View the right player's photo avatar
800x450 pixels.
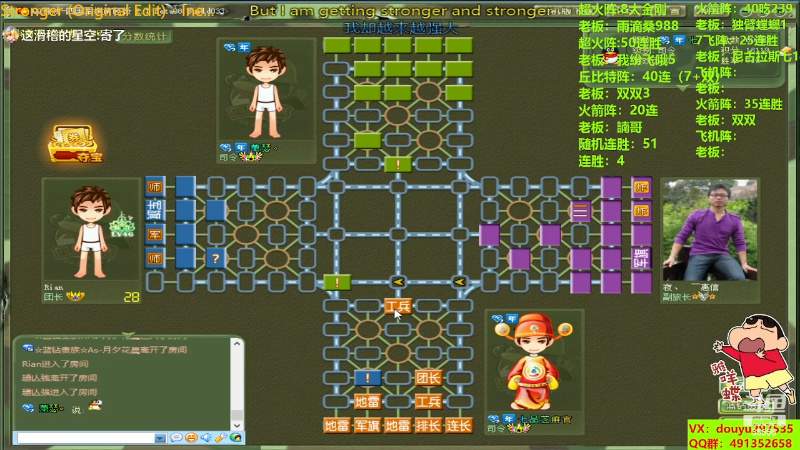coord(710,231)
